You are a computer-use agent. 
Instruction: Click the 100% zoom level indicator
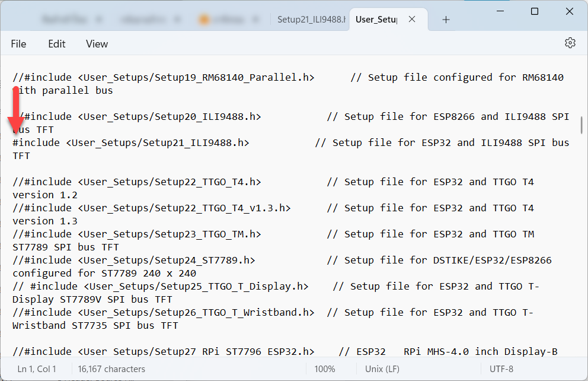click(324, 369)
